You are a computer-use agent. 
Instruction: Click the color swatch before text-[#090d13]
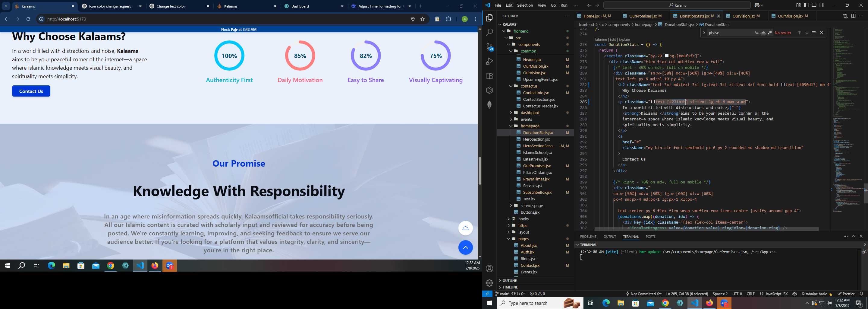783,85
